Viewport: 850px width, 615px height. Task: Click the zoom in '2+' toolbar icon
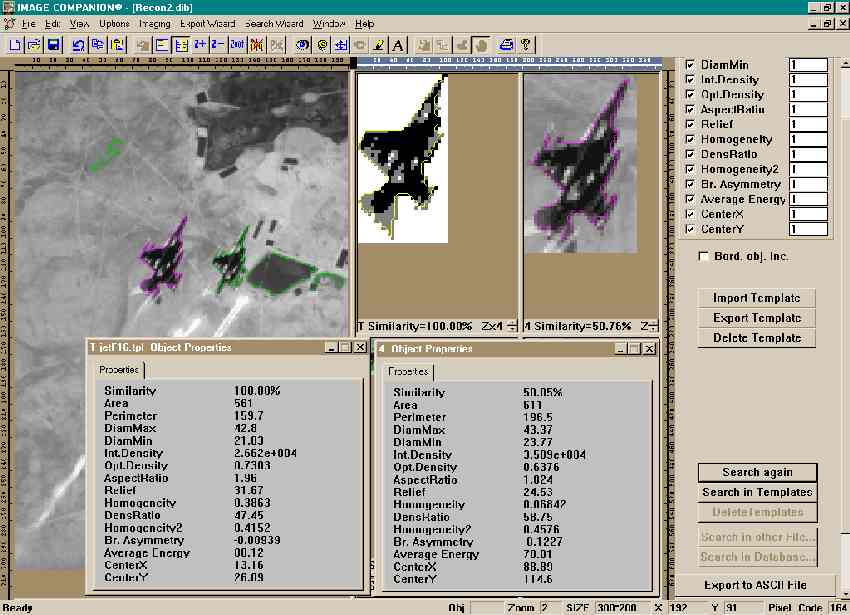pos(200,44)
